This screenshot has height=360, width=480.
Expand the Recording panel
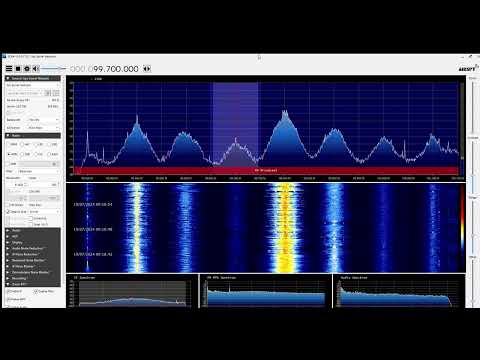pyautogui.click(x=33, y=278)
